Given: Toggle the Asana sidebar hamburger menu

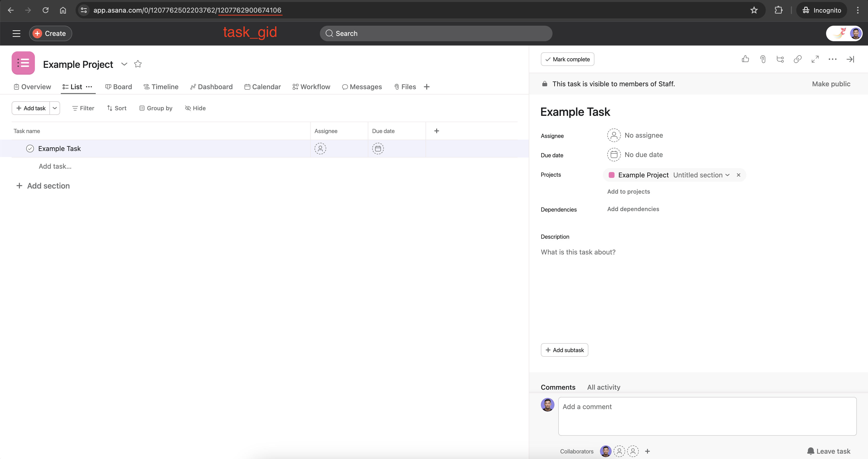Looking at the screenshot, I should coord(16,33).
